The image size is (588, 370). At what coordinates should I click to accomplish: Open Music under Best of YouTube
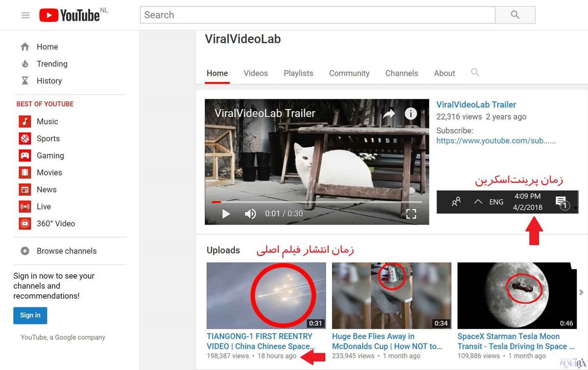coord(48,121)
